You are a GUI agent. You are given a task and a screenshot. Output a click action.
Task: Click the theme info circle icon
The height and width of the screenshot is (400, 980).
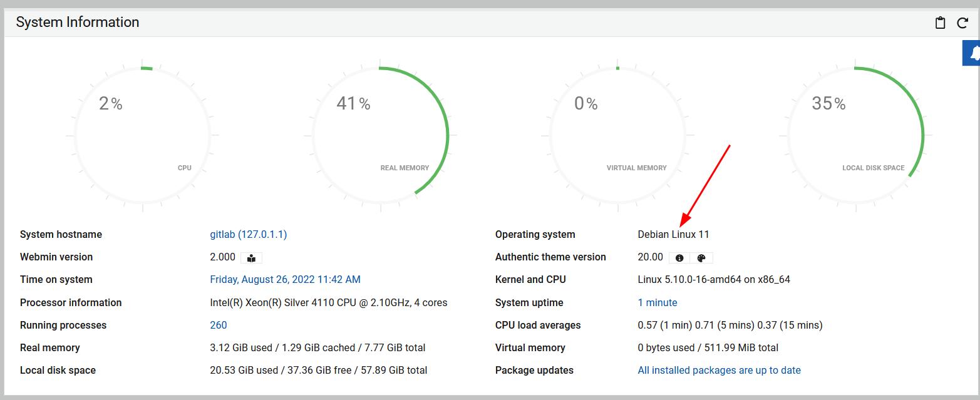pos(679,258)
